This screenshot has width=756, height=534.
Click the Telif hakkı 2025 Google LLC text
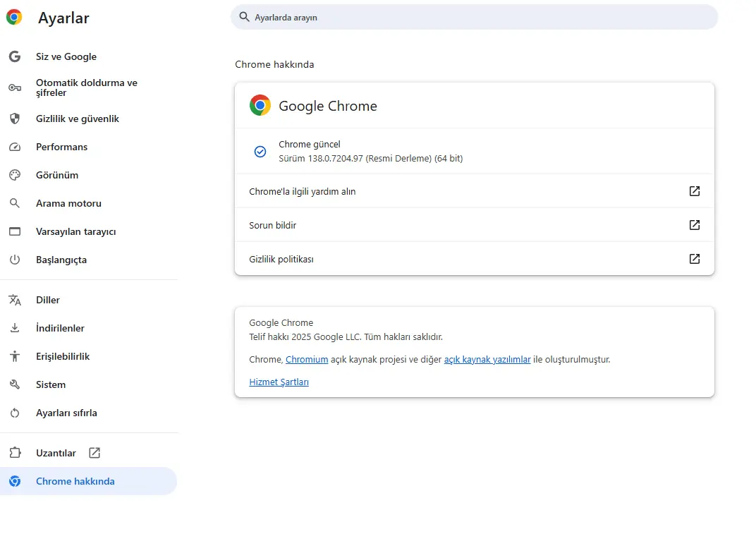click(x=346, y=336)
